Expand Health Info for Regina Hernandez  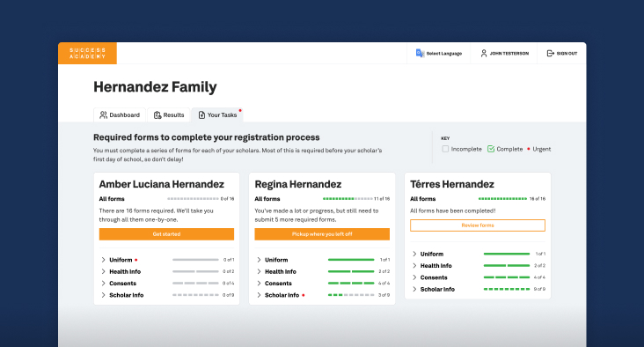coord(260,271)
